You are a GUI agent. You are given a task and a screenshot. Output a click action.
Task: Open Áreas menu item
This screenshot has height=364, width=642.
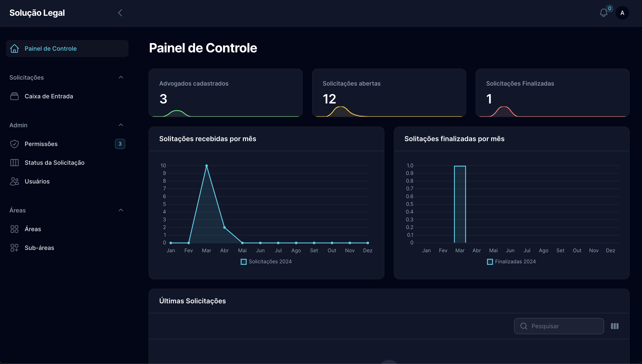pos(67,229)
